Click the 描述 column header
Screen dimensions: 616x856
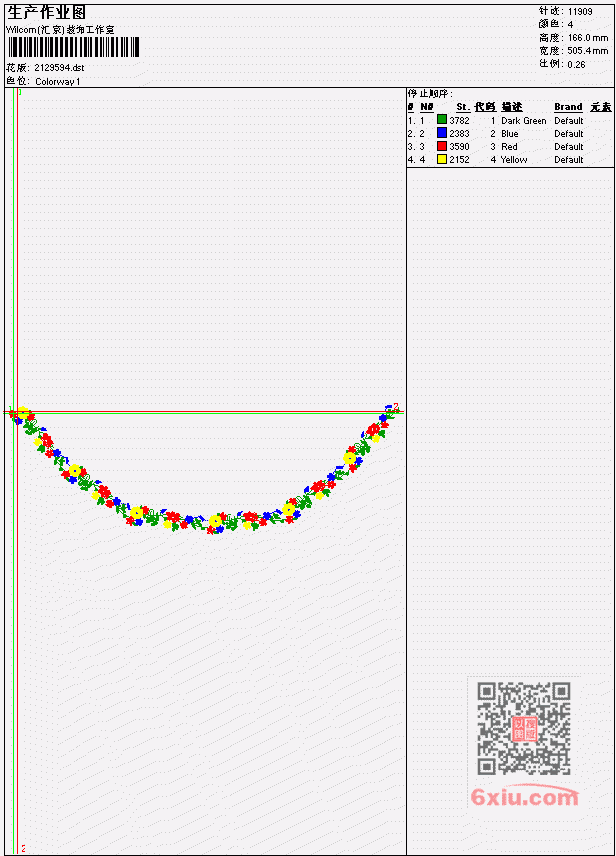(x=512, y=107)
